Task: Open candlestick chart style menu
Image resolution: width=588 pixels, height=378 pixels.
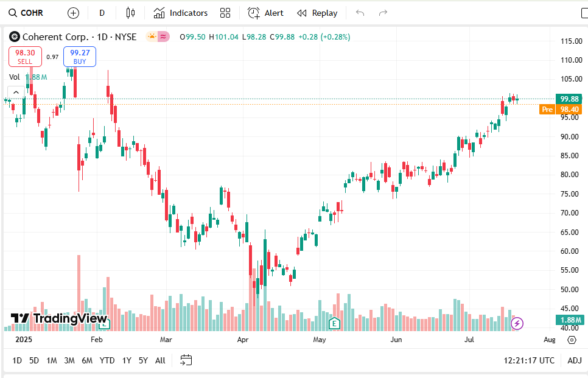Action: pos(130,13)
